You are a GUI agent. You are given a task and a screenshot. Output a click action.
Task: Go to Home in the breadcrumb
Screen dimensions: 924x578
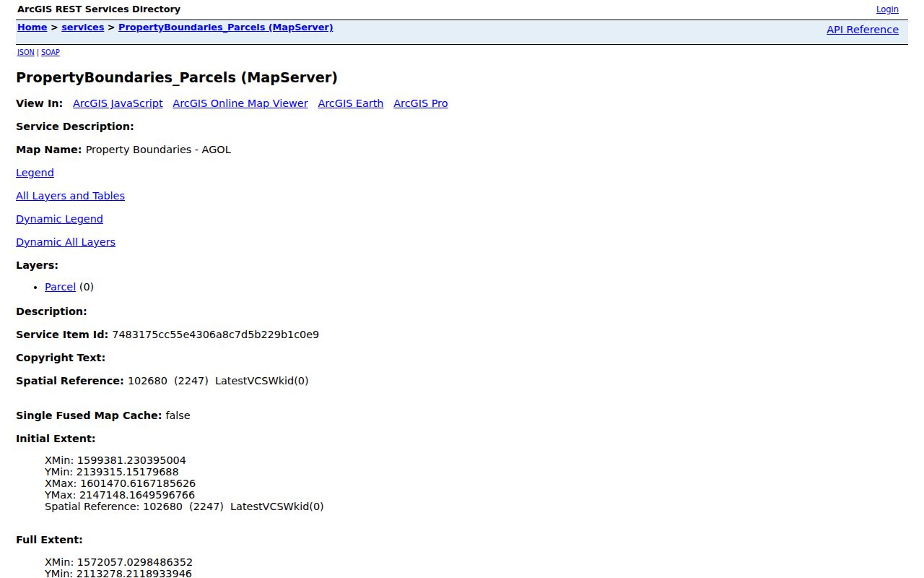click(x=32, y=27)
